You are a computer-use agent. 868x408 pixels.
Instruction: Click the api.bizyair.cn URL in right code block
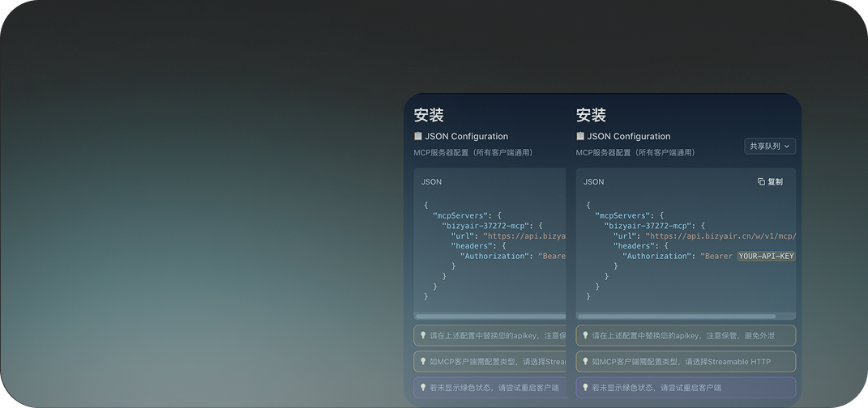(x=720, y=236)
